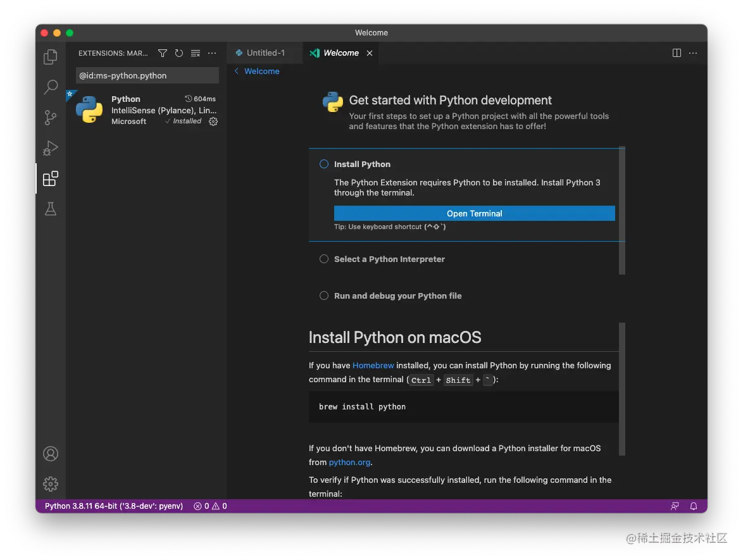Close the Welcome tab
This screenshot has width=743, height=560.
[x=370, y=53]
